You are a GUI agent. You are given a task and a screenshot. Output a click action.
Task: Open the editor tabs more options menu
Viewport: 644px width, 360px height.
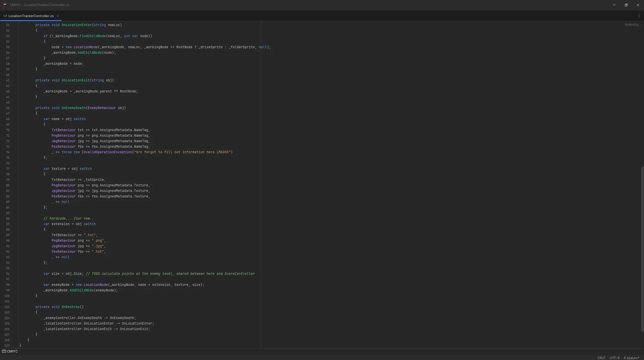pyautogui.click(x=639, y=16)
